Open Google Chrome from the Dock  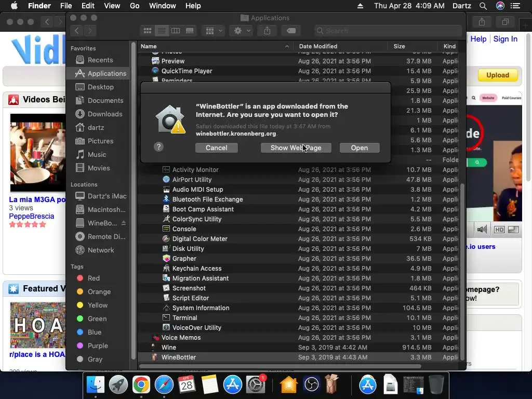[x=141, y=385]
